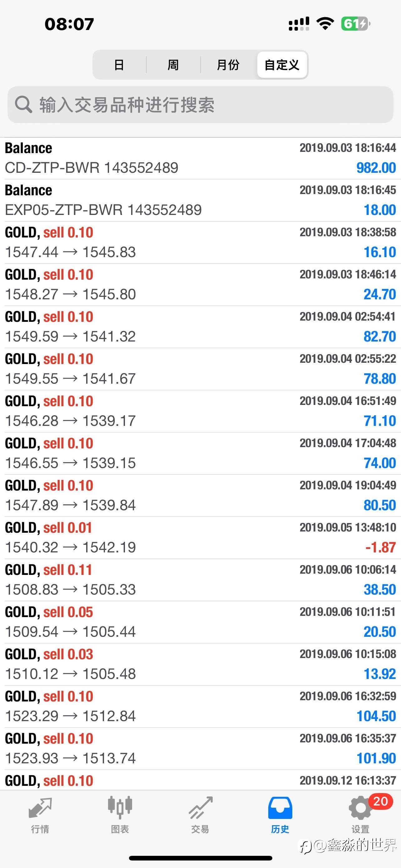
Task: Expand GOLD sell 0.11 trade at 1508.83
Action: (x=200, y=580)
